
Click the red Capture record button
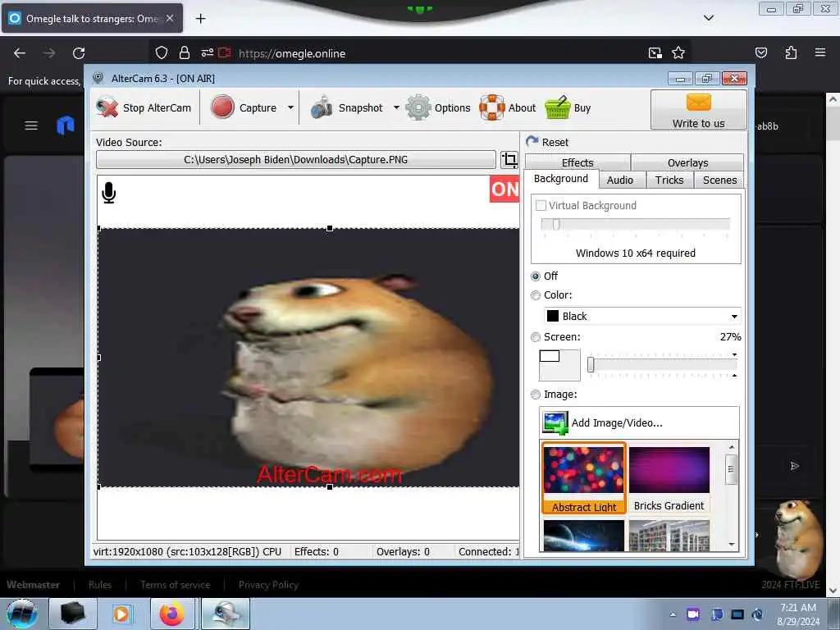click(x=222, y=107)
